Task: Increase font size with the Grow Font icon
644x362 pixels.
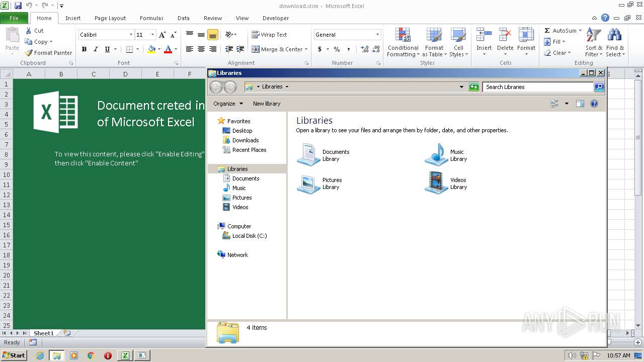Action: point(162,35)
